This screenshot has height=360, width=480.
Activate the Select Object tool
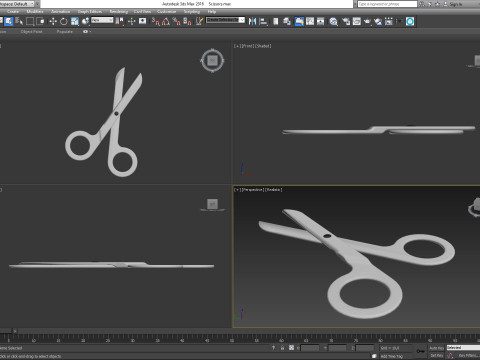9,22
